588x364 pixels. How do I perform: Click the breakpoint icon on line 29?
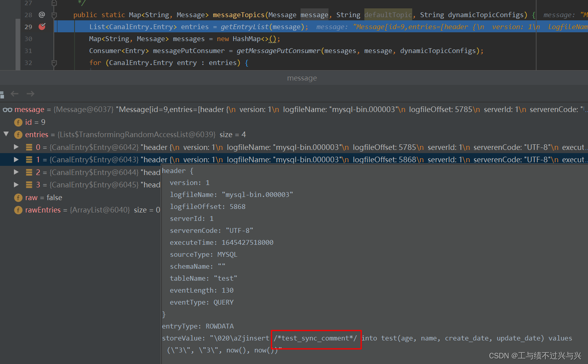[42, 27]
